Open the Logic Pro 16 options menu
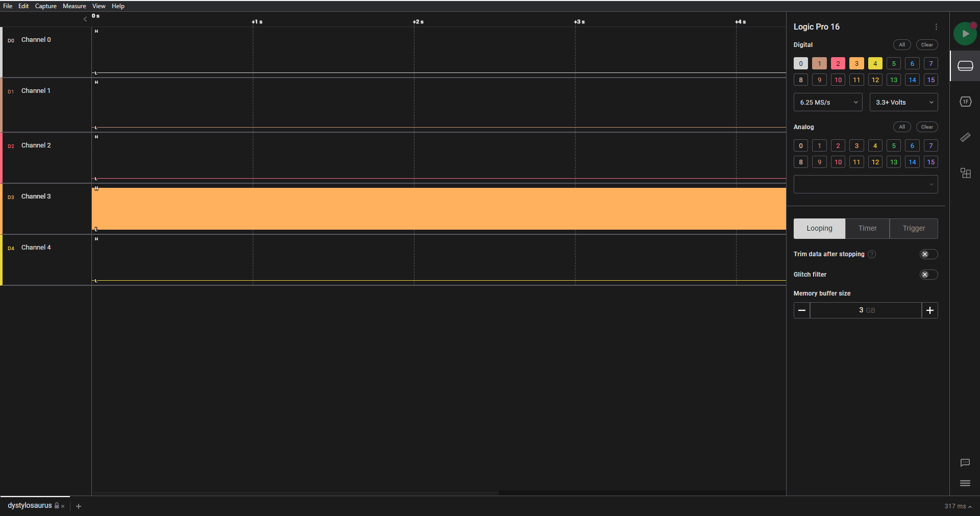The image size is (980, 516). pyautogui.click(x=936, y=27)
